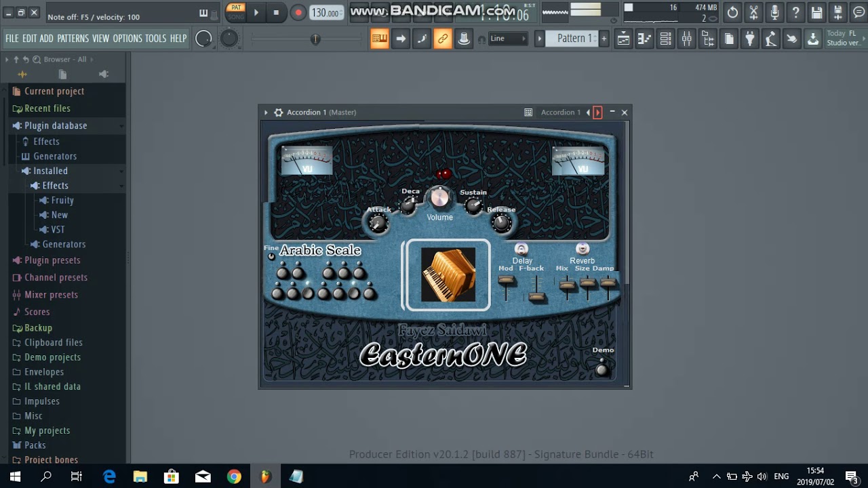The width and height of the screenshot is (868, 488).
Task: Click the keyboard grid icon in Accordion title bar
Action: pyautogui.click(x=528, y=113)
